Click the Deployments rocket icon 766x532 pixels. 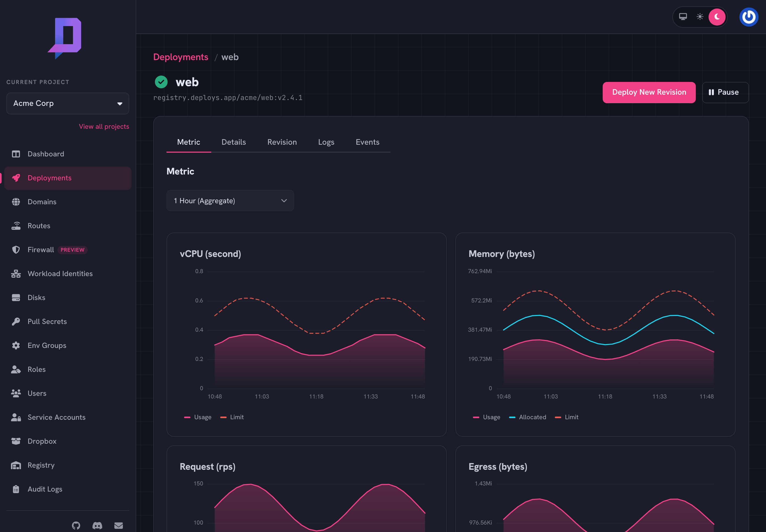pos(16,178)
